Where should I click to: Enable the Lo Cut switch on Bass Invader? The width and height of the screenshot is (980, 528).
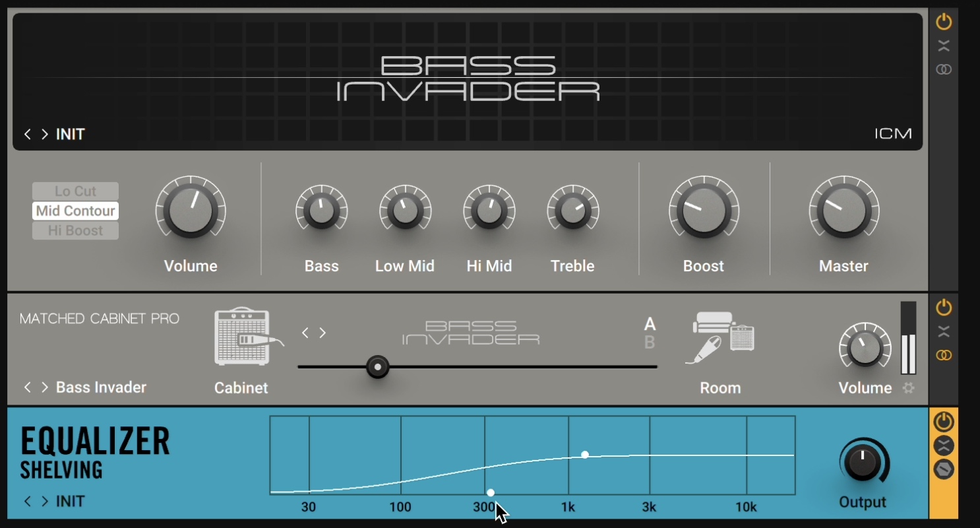(x=75, y=191)
